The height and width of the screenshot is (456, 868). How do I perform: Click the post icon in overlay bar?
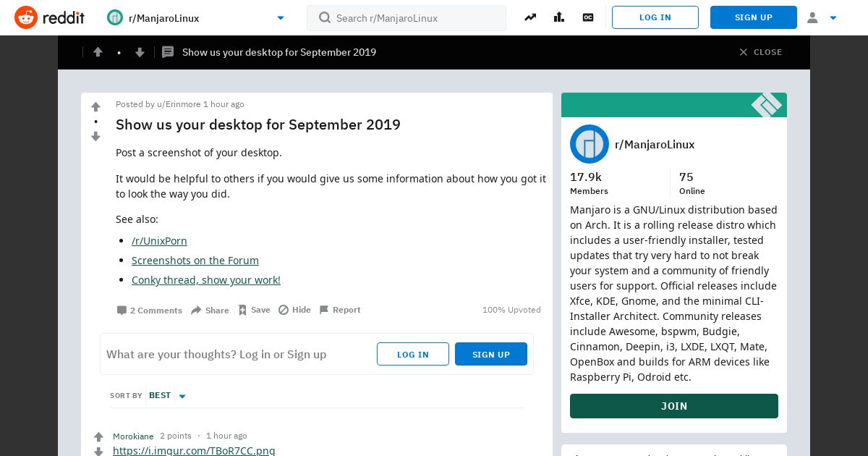point(168,52)
